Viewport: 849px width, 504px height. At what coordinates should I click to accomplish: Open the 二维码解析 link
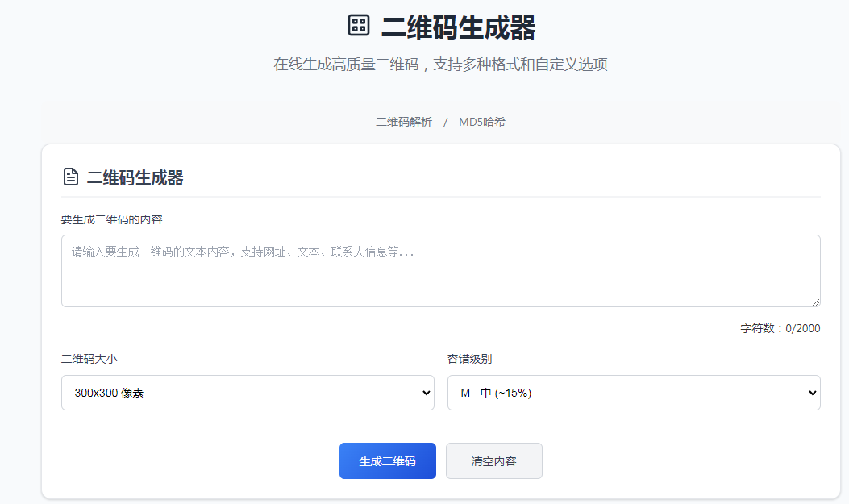404,122
